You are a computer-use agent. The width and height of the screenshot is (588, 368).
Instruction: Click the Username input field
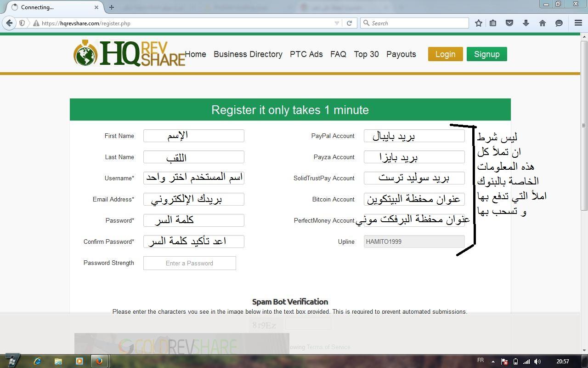pyautogui.click(x=193, y=178)
